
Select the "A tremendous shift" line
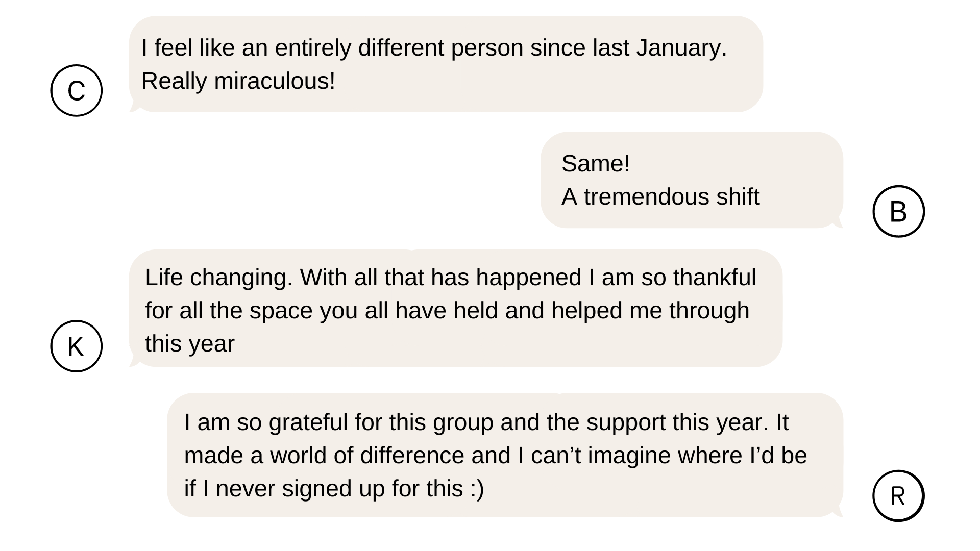coord(660,197)
